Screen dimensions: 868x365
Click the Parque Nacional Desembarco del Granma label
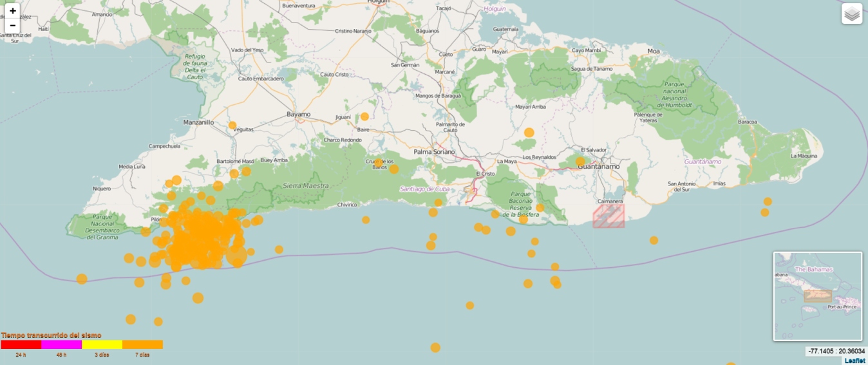click(x=102, y=226)
